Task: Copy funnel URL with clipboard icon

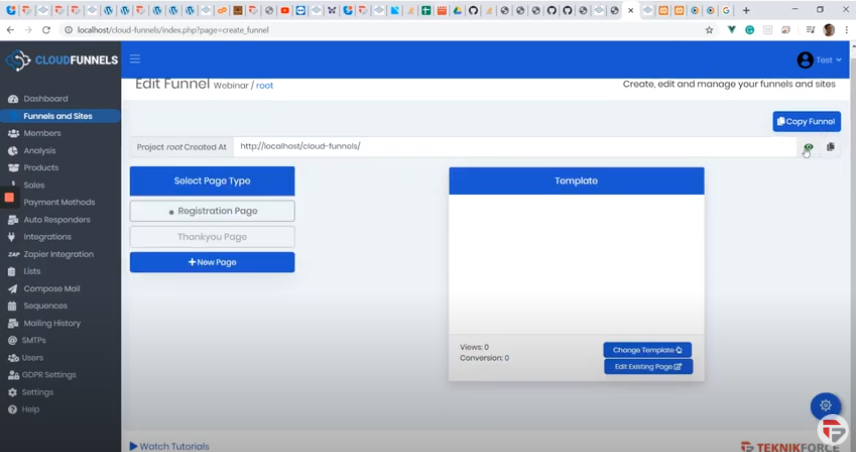Action: pyautogui.click(x=830, y=147)
